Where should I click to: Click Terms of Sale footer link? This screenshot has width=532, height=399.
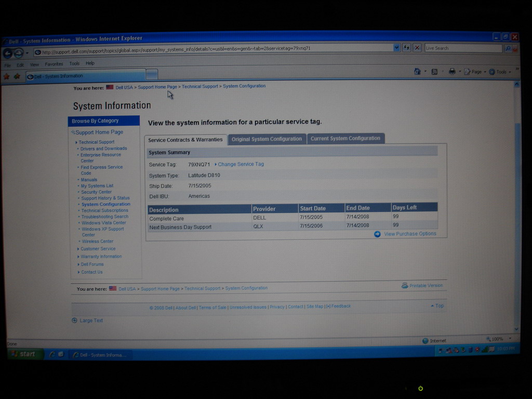pyautogui.click(x=212, y=308)
